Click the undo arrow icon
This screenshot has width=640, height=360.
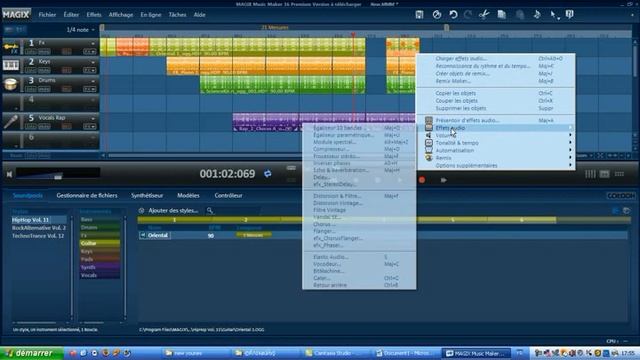[x=453, y=15]
